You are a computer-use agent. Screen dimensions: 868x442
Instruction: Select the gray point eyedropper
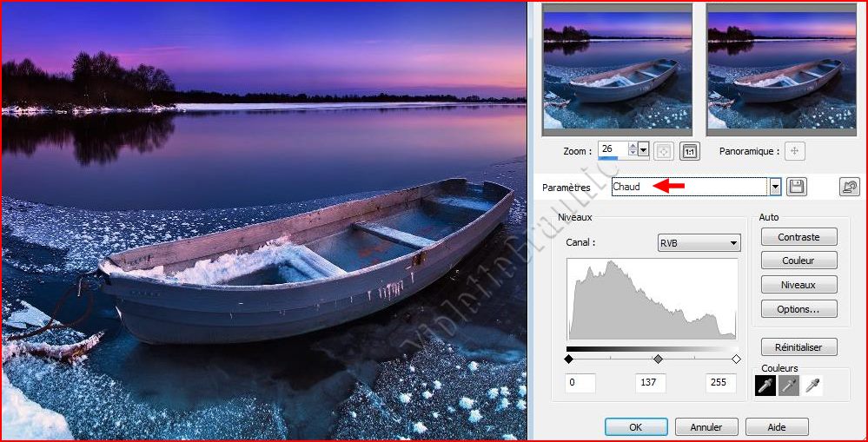coord(788,386)
